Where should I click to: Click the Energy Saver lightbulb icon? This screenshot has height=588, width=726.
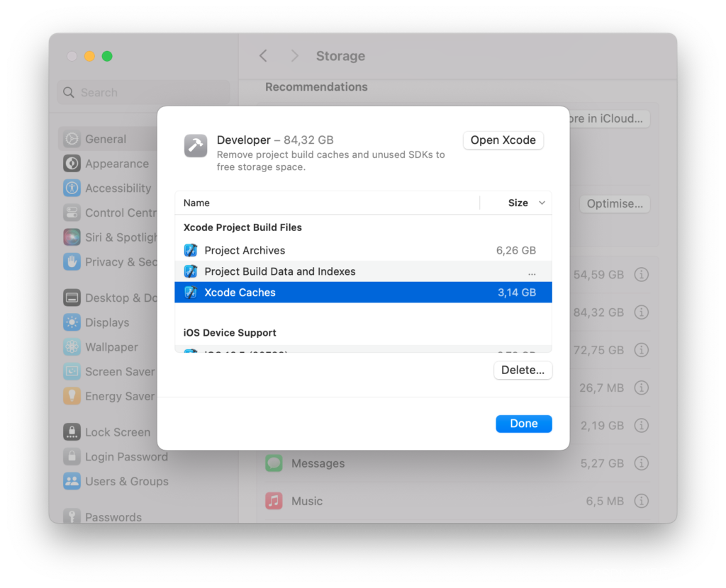(72, 396)
